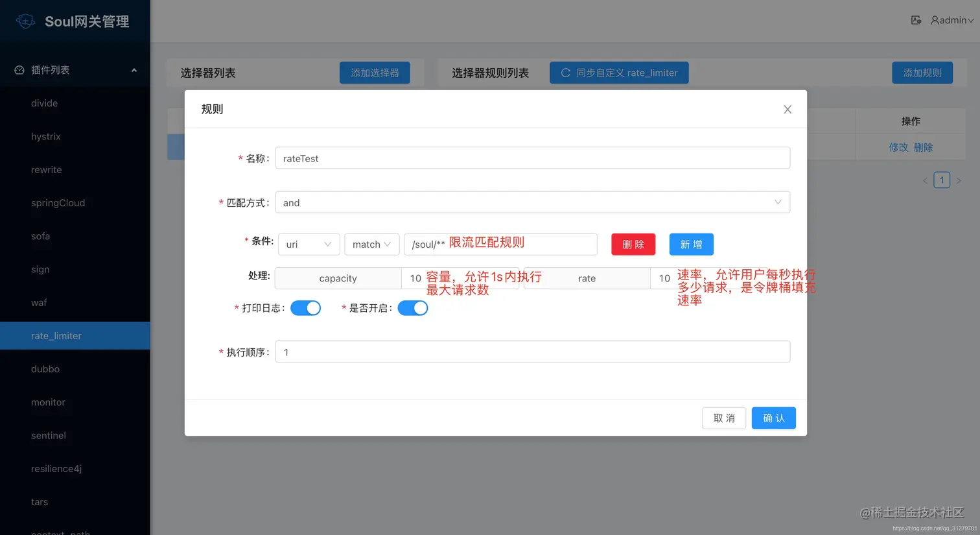Disable the 打印日志 switch
Viewport: 980px width, 535px height.
coord(305,308)
